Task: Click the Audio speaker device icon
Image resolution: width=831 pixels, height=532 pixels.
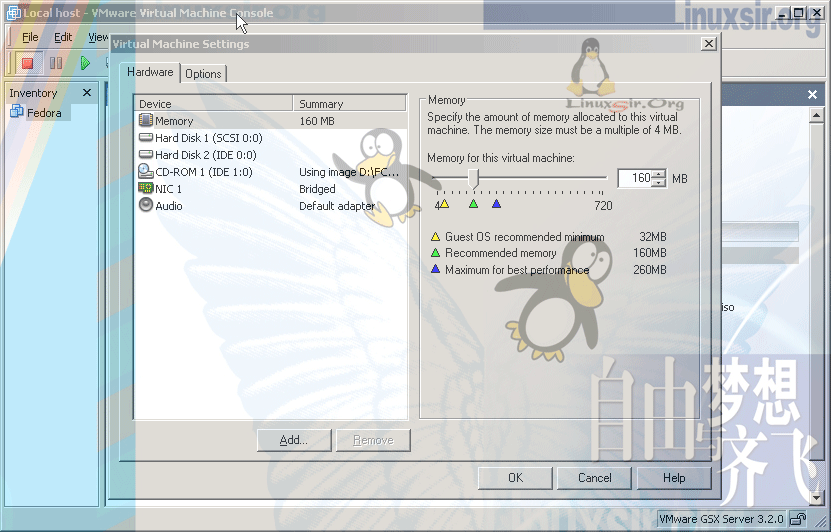Action: coord(145,205)
